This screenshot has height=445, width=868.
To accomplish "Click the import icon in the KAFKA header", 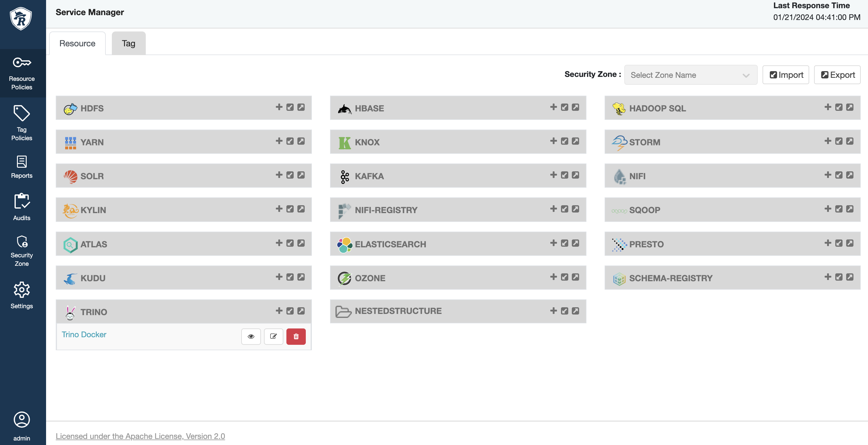I will (x=564, y=175).
